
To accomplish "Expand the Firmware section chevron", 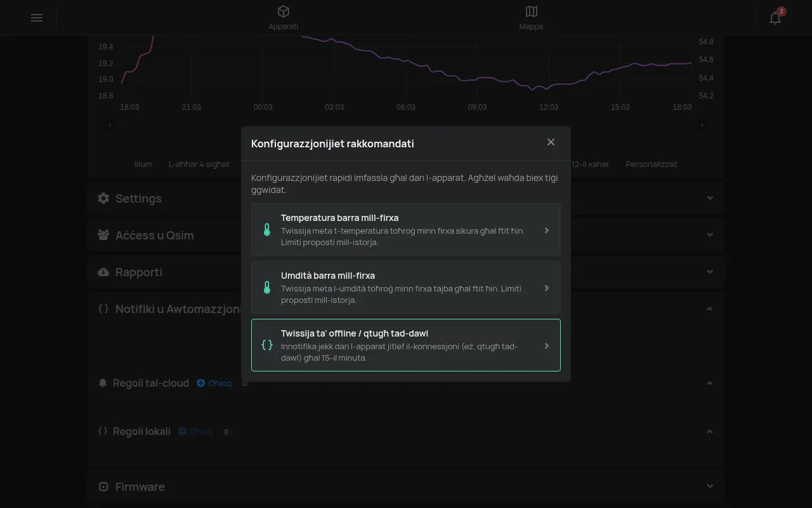I will [710, 487].
